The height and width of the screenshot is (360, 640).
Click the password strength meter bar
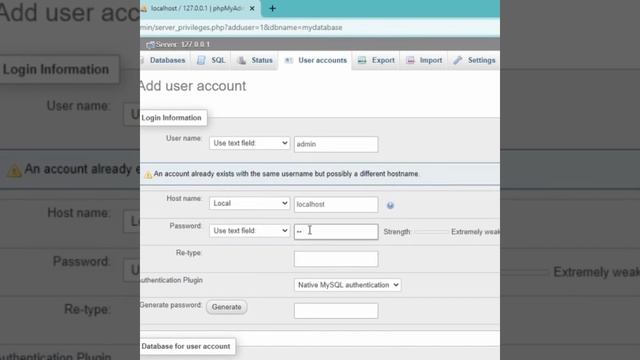tap(431, 232)
